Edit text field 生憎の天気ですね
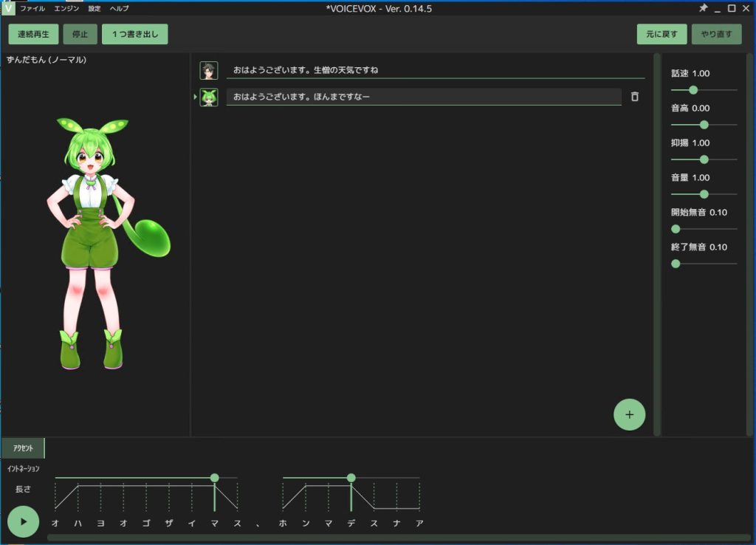756x545 pixels. pos(436,70)
